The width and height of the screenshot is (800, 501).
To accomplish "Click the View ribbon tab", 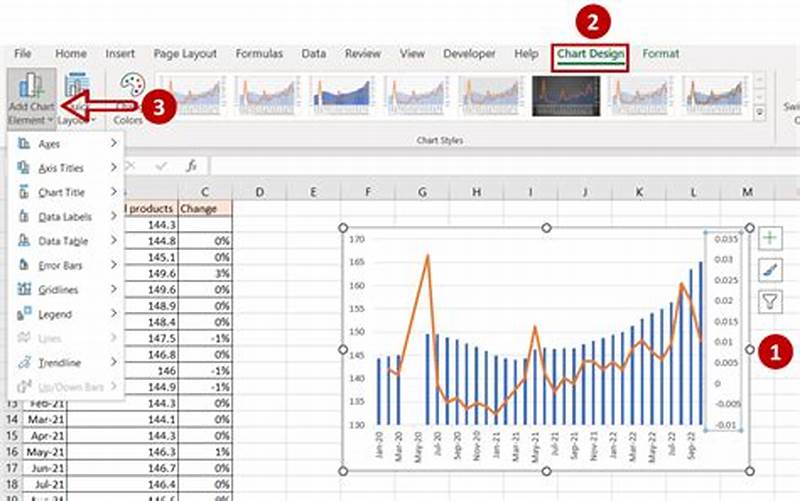I will tap(412, 54).
